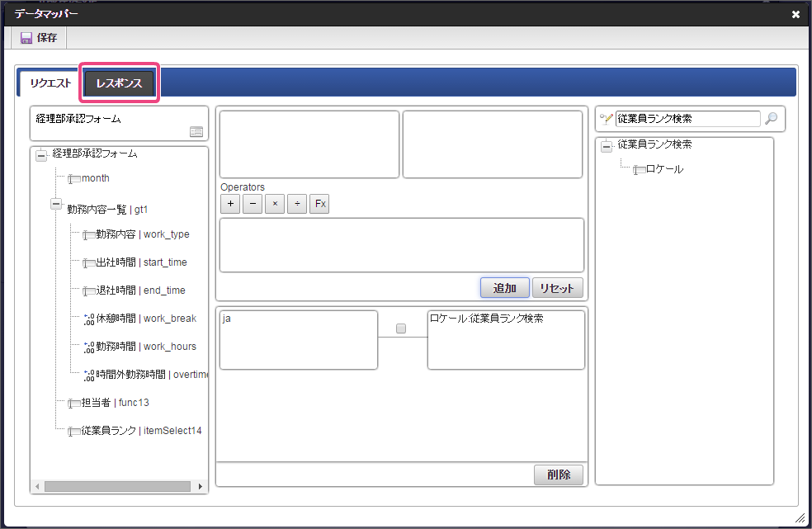Click the left source mapping box
812x529 pixels.
pos(309,144)
